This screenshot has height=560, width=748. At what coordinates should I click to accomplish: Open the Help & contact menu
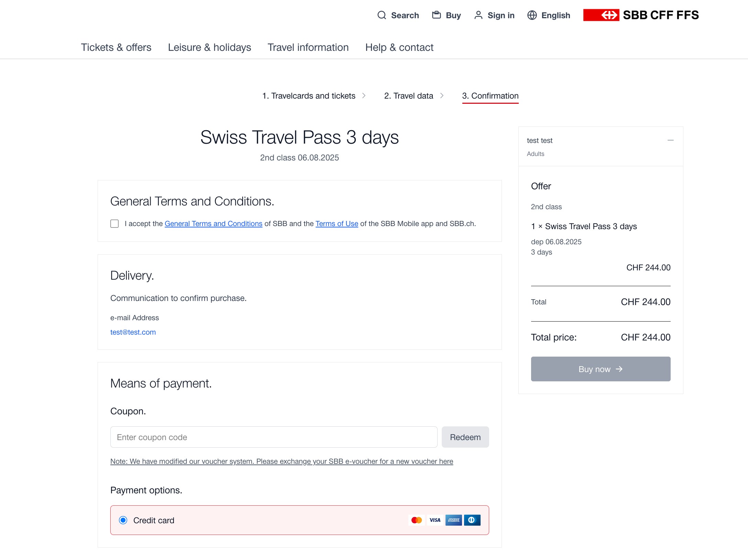(399, 47)
